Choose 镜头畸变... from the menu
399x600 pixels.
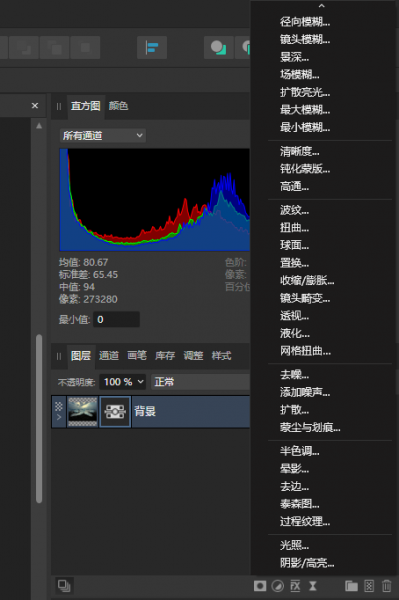305,298
